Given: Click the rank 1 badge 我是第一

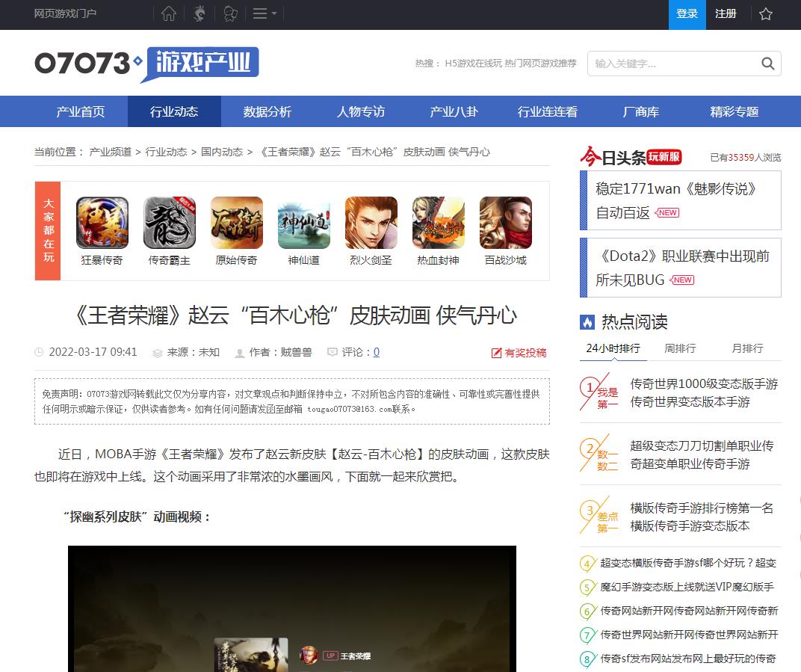Looking at the screenshot, I should pos(599,392).
